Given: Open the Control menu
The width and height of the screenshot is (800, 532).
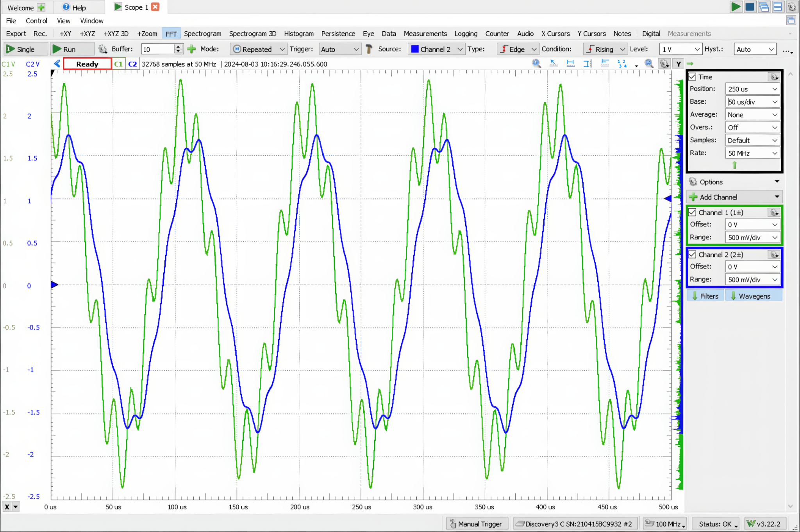Looking at the screenshot, I should click(37, 20).
